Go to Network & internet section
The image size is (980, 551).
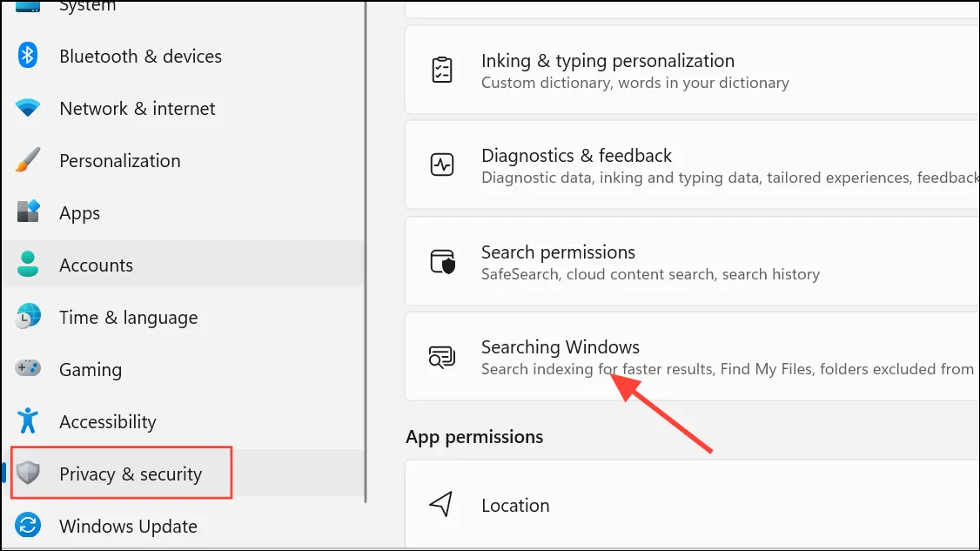184,108
